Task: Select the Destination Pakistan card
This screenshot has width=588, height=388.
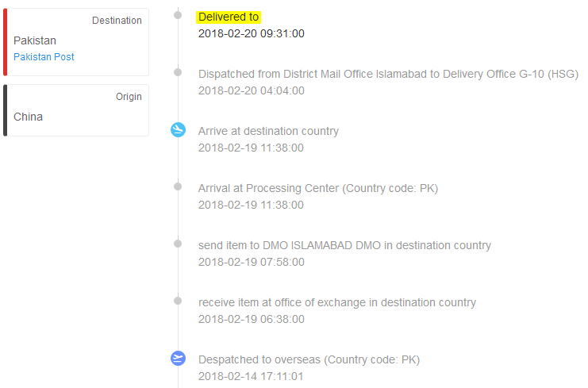Action: pos(76,42)
